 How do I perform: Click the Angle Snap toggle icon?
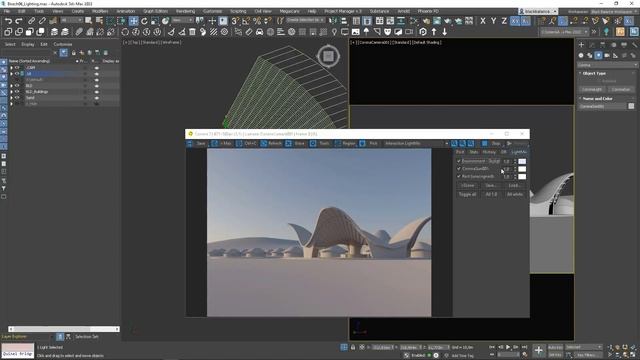[246, 21]
